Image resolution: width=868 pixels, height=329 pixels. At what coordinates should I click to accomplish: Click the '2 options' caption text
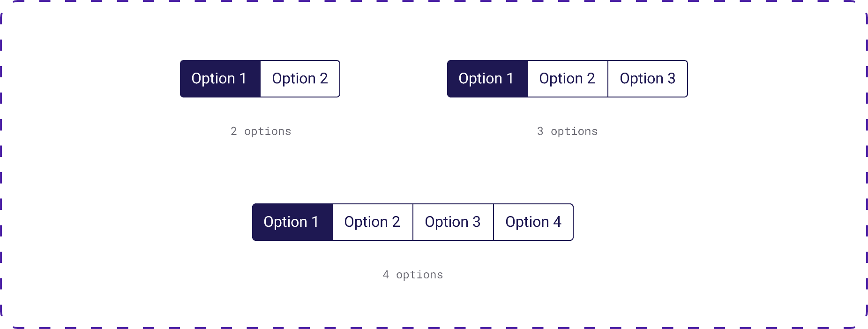pos(260,132)
